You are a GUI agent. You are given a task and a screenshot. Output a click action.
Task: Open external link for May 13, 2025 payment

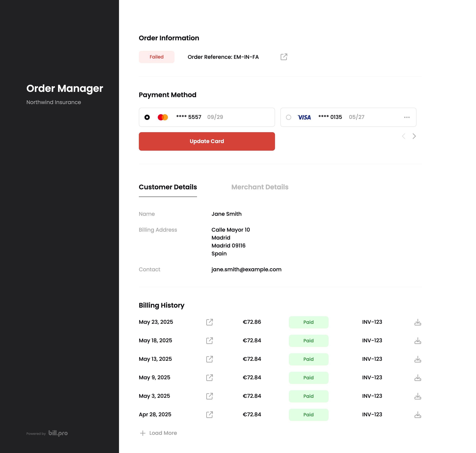[209, 359]
